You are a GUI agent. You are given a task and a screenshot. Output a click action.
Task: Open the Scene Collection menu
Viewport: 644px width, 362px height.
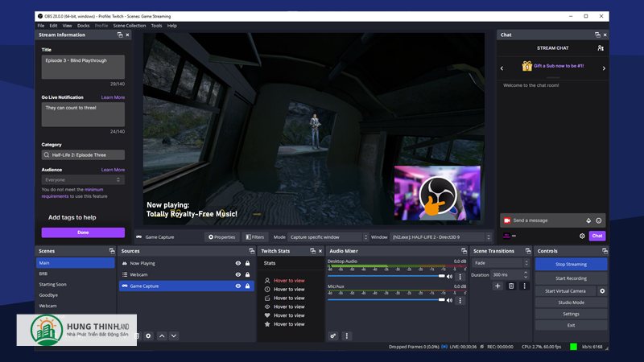click(130, 26)
